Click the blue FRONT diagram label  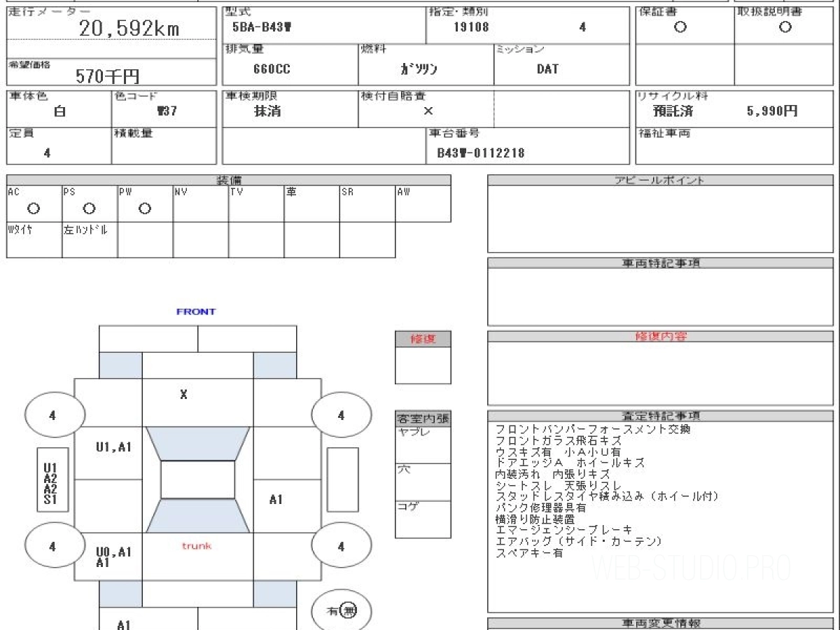[196, 311]
